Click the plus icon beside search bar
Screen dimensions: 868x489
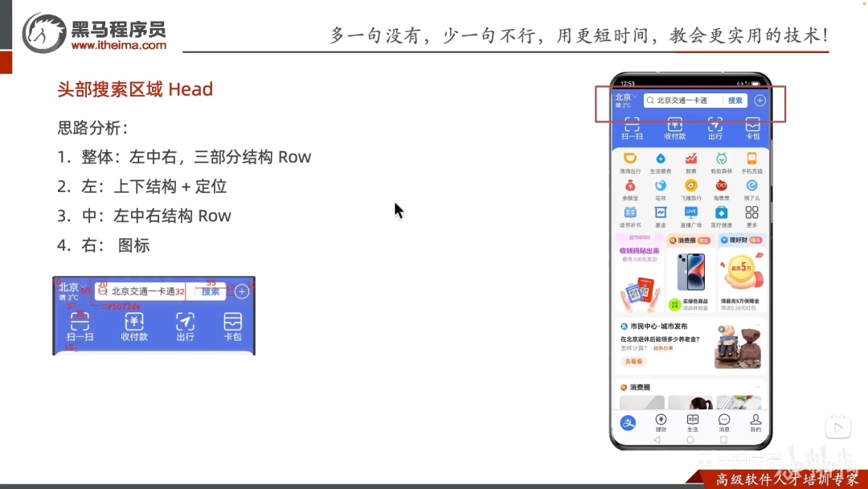click(760, 101)
